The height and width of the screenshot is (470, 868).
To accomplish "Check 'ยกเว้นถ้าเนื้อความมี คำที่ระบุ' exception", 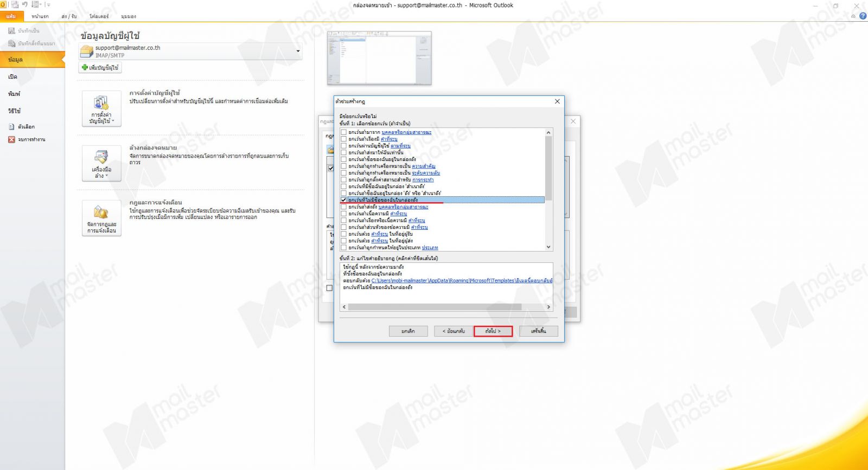I will pos(343,214).
